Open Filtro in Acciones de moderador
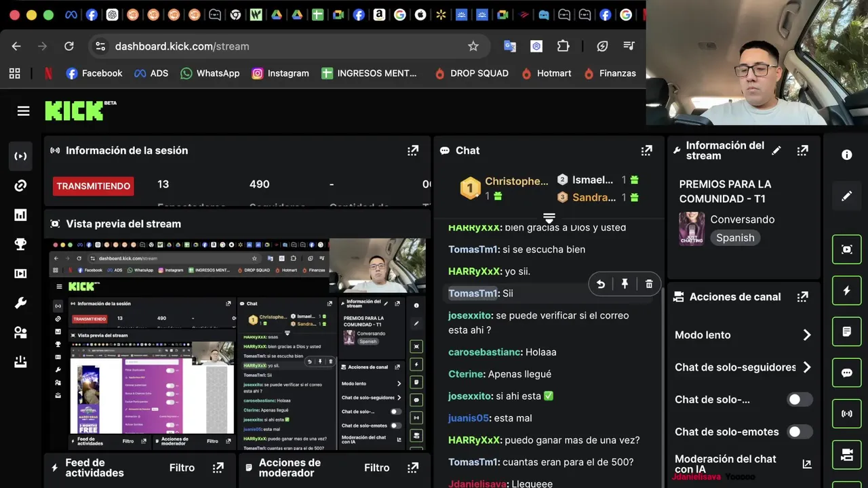Viewport: 868px width, 488px height. coord(377,468)
